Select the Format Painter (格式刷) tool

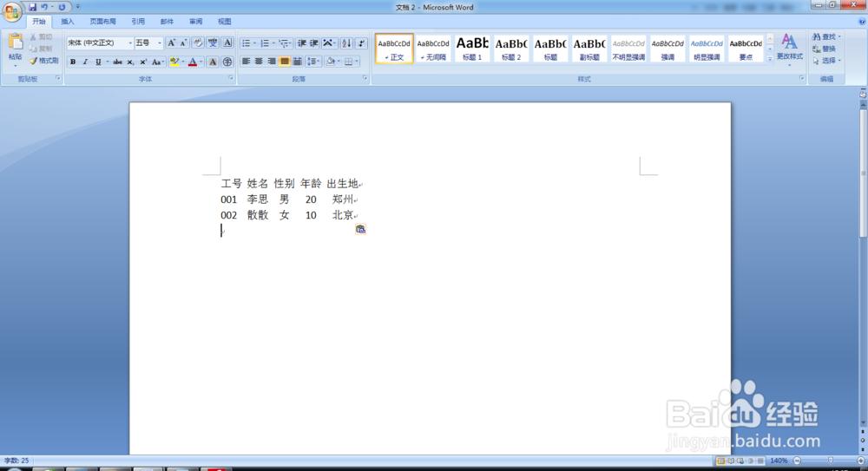43,61
